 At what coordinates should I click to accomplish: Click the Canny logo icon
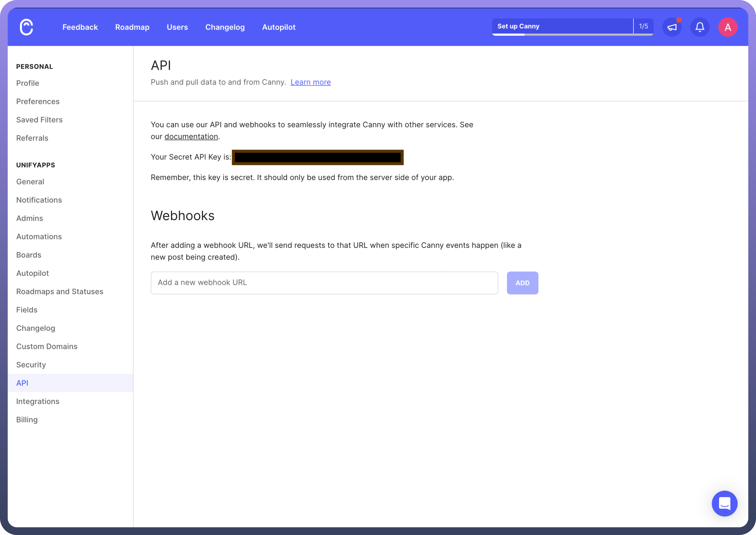pyautogui.click(x=26, y=27)
